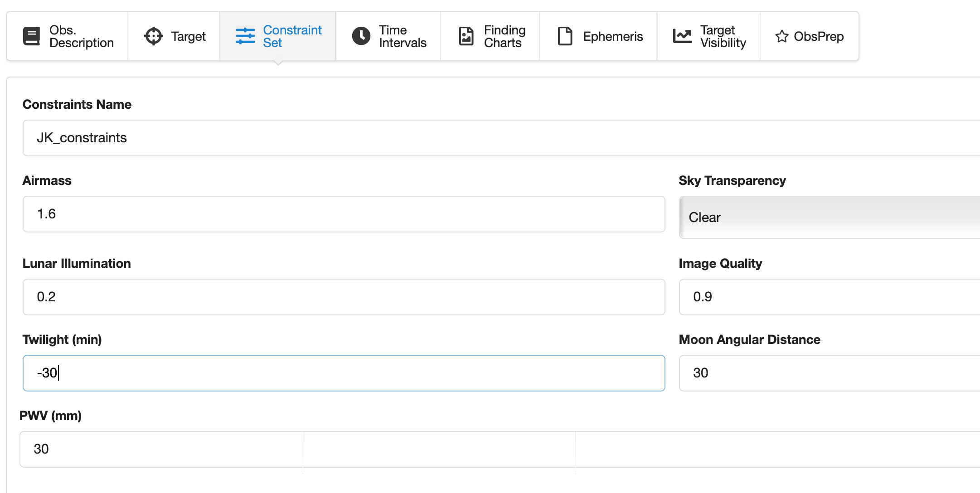The height and width of the screenshot is (493, 980).
Task: Click the blank page Ephemeris icon
Action: (565, 36)
